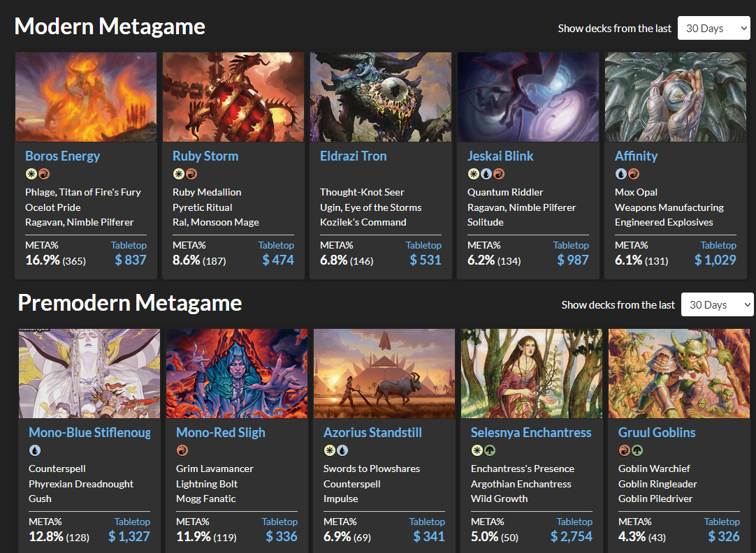The height and width of the screenshot is (553, 756).
Task: Open the Mono-Blue Stiflenought deck link
Action: [89, 433]
